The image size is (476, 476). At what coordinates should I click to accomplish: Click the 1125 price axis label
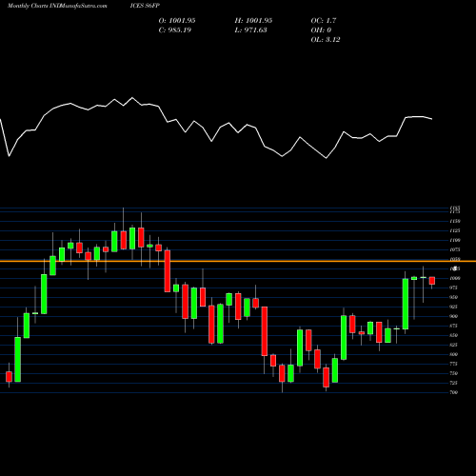tap(455, 230)
